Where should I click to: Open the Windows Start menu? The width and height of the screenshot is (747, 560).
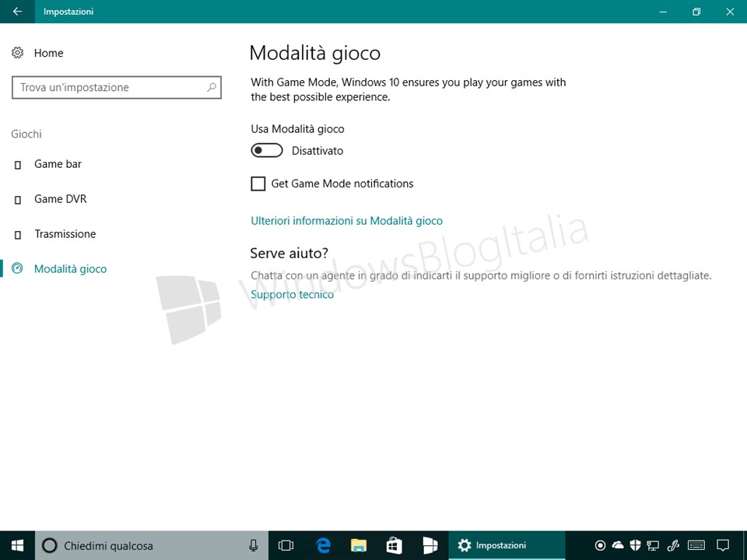click(x=17, y=545)
